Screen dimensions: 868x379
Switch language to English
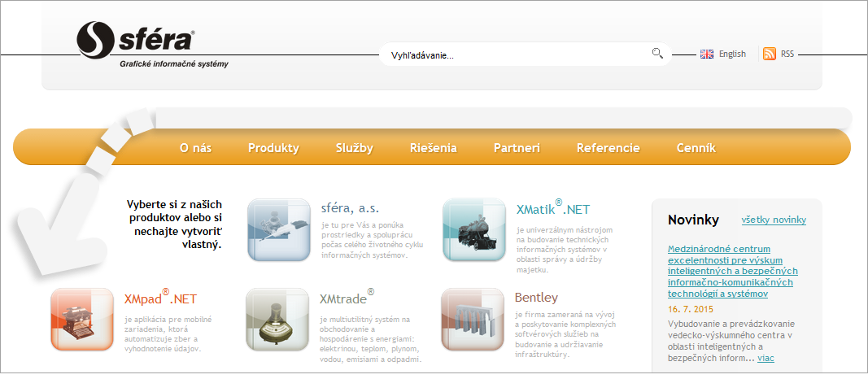[x=732, y=54]
